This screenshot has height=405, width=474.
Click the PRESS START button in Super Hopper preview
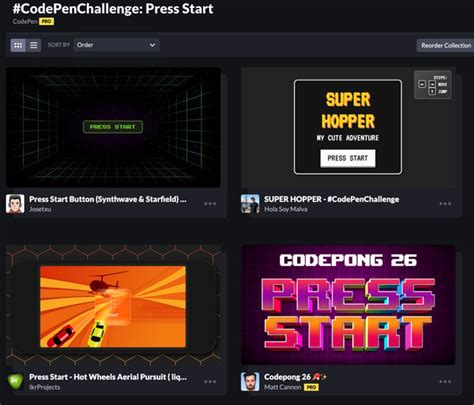coord(348,158)
